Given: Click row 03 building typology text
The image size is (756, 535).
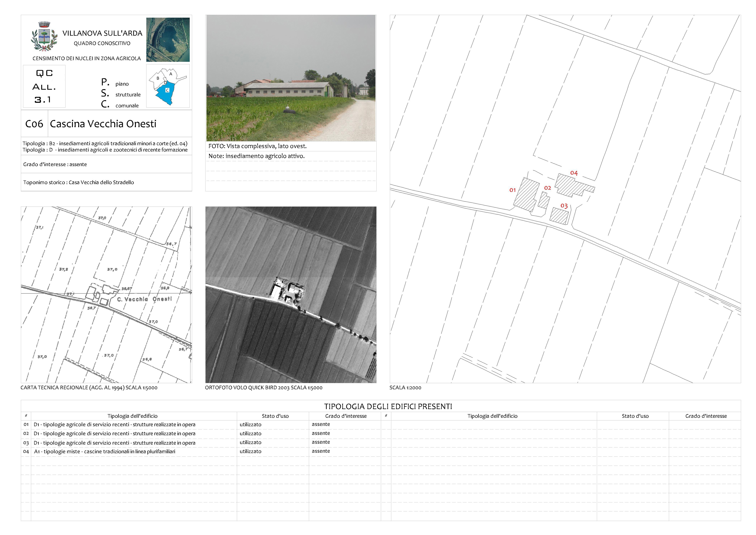Looking at the screenshot, I should (115, 443).
